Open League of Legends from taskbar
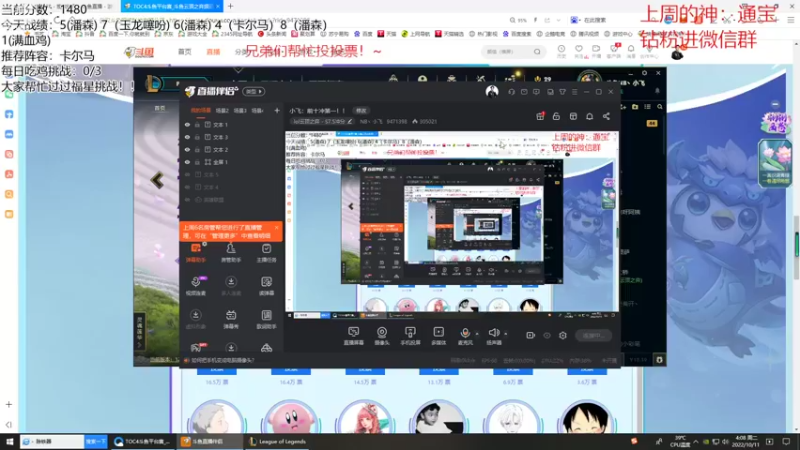Screen dimensions: 800x450 click(277, 441)
